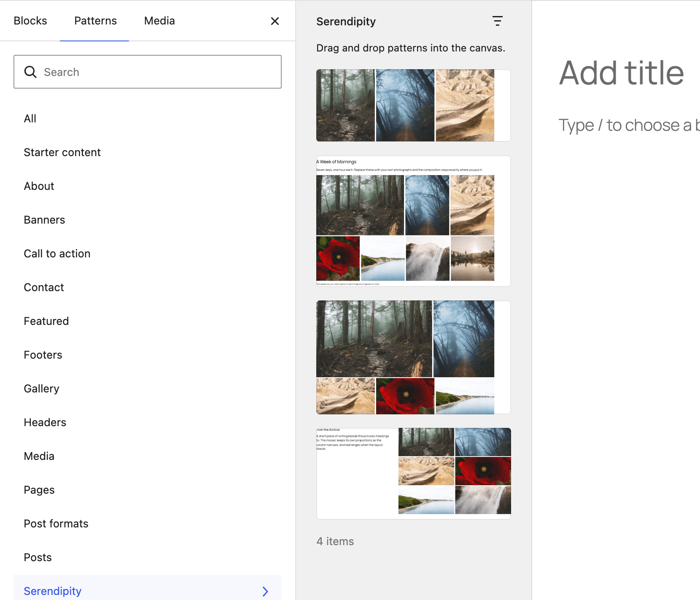Open the patterns filter options icon
The height and width of the screenshot is (600, 700).
coord(498,21)
